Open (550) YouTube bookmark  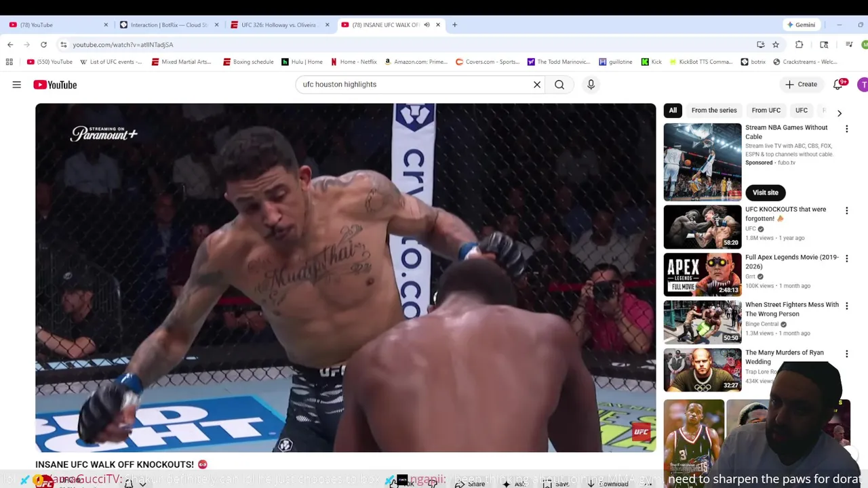point(50,62)
